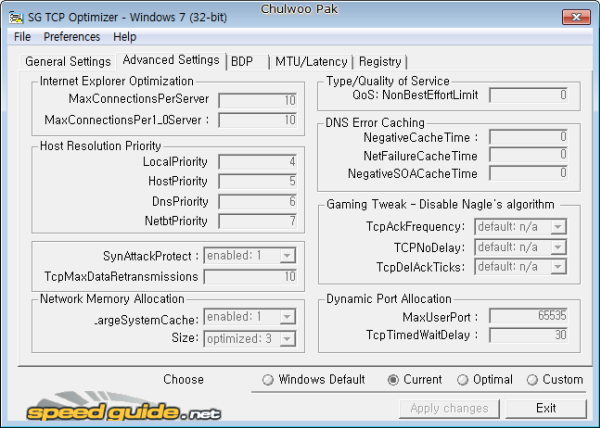Click the Choose label text
Image resolution: width=600 pixels, height=428 pixels.
[x=183, y=379]
